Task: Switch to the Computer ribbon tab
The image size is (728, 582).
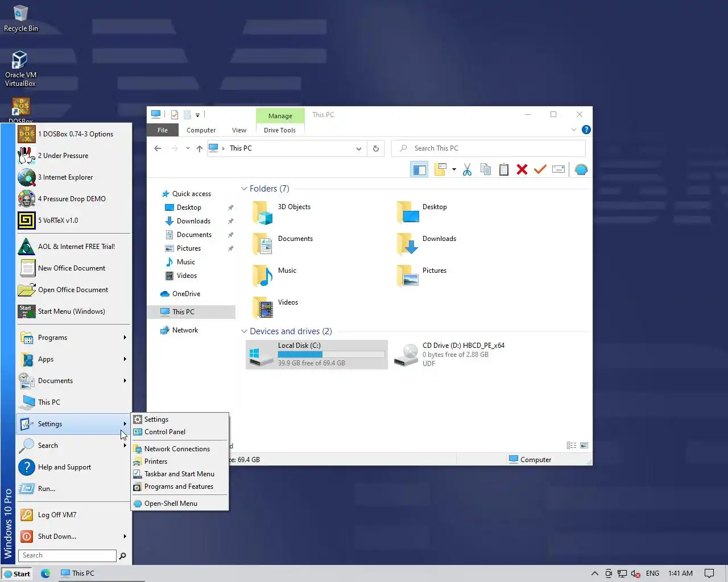Action: click(x=201, y=130)
